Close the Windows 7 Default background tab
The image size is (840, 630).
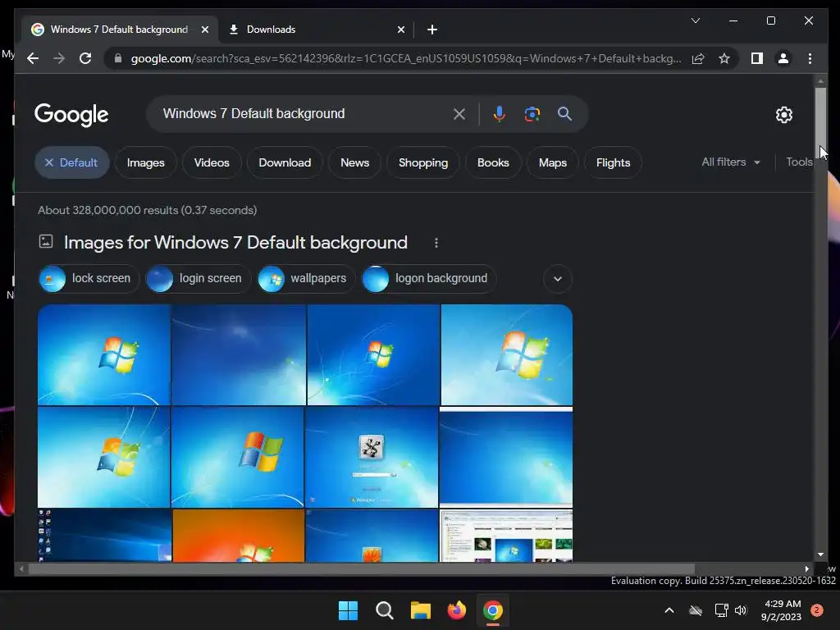[204, 30]
